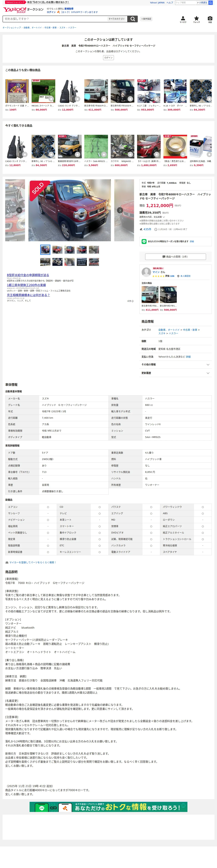Open seller's 注目の商品 411,000円 car
The width and height of the screenshot is (217, 868).
coord(150,298)
